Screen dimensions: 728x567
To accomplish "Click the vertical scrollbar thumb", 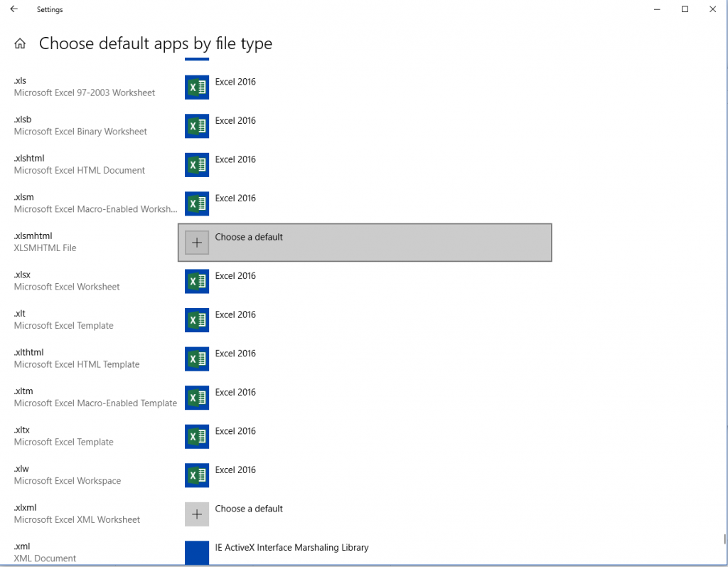I will click(724, 539).
